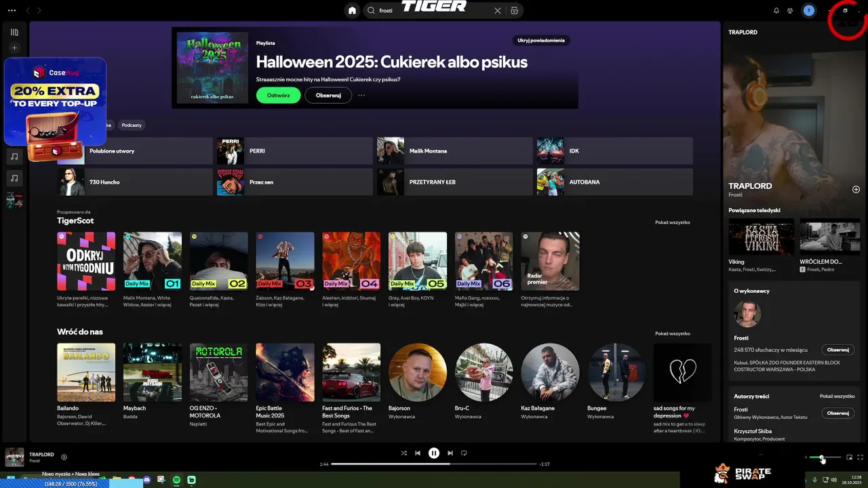Skip to the next track

(x=450, y=453)
